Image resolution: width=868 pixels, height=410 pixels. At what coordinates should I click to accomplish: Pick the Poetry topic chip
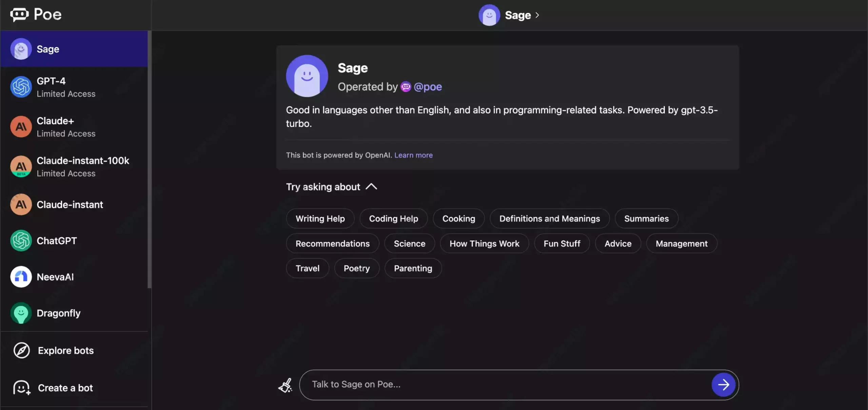click(357, 268)
